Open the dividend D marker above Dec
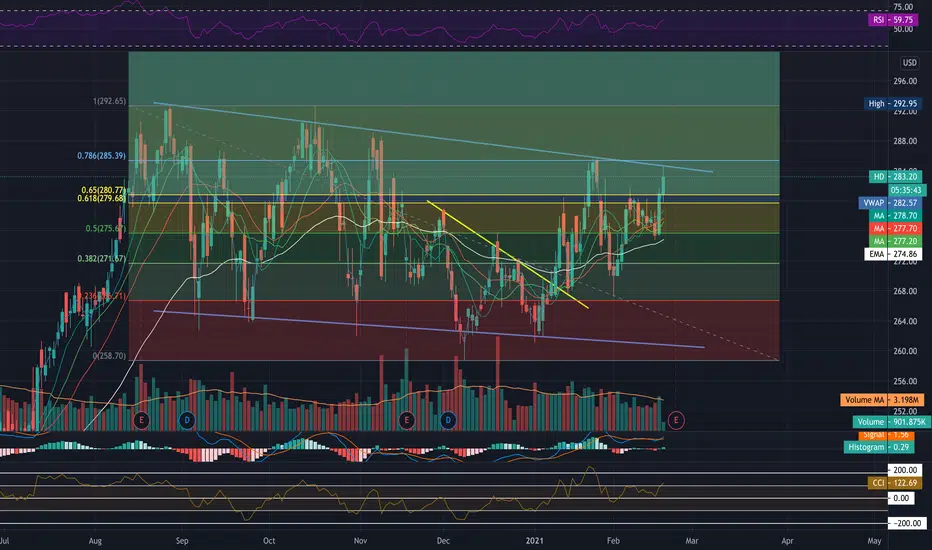 448,420
